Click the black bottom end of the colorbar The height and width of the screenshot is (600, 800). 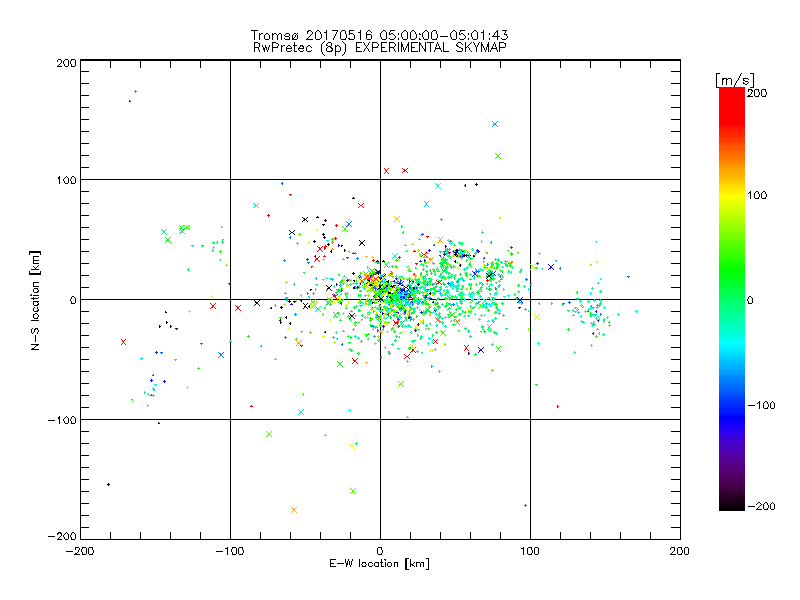coord(732,503)
